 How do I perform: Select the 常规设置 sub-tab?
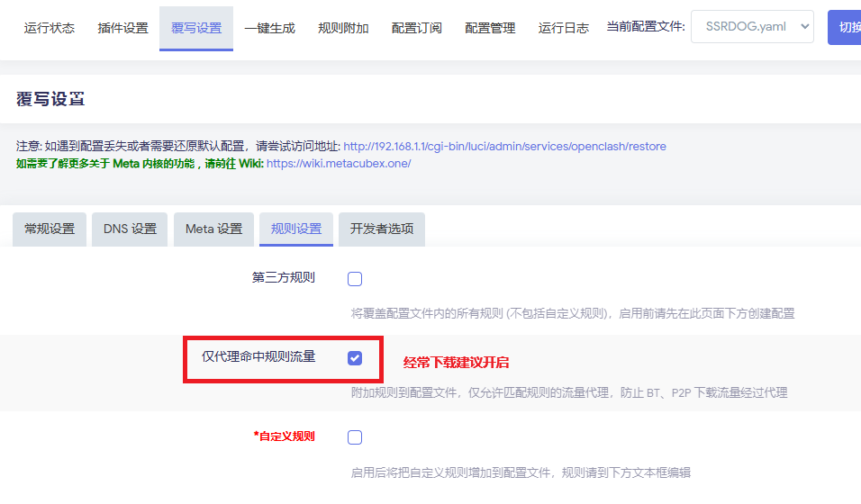[50, 229]
